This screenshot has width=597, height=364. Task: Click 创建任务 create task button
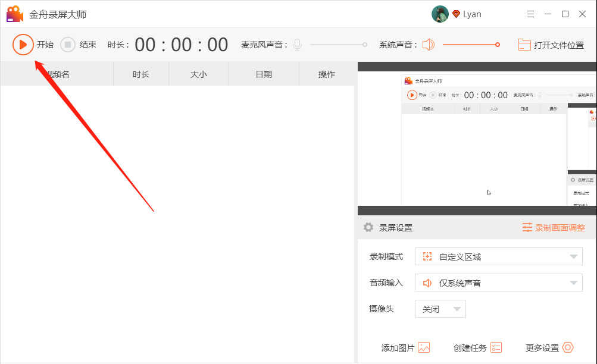tap(477, 348)
